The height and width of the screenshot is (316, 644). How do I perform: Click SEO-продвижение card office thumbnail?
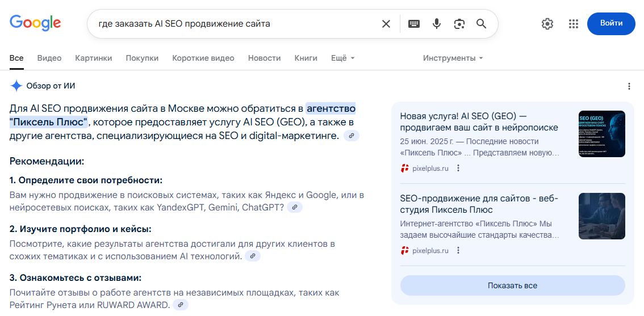coord(602,216)
